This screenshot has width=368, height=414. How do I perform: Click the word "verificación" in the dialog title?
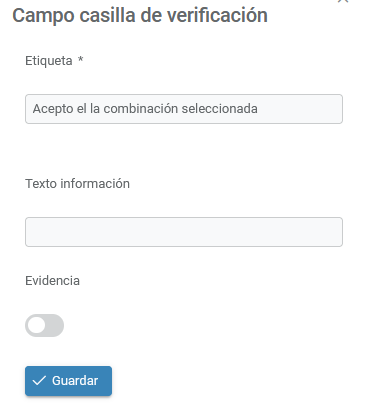coord(217,15)
